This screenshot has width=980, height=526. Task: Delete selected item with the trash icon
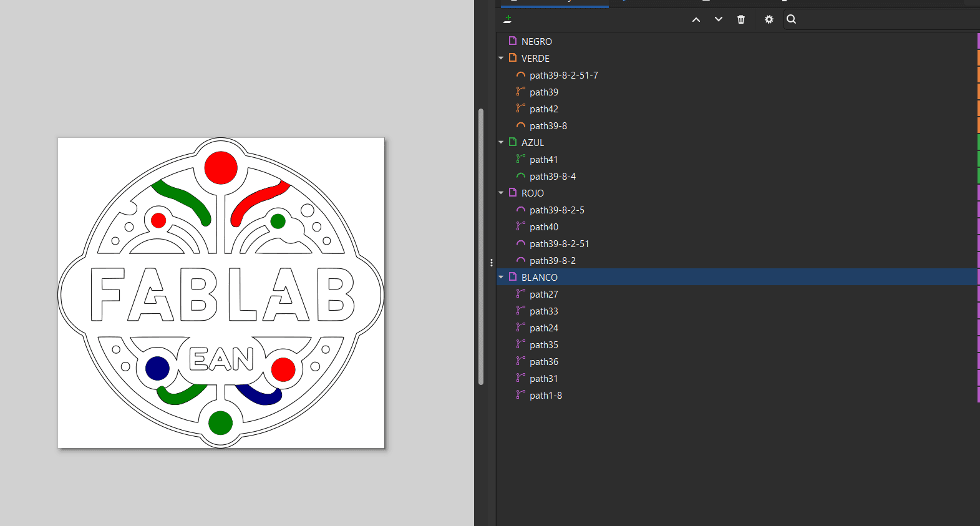pyautogui.click(x=741, y=19)
